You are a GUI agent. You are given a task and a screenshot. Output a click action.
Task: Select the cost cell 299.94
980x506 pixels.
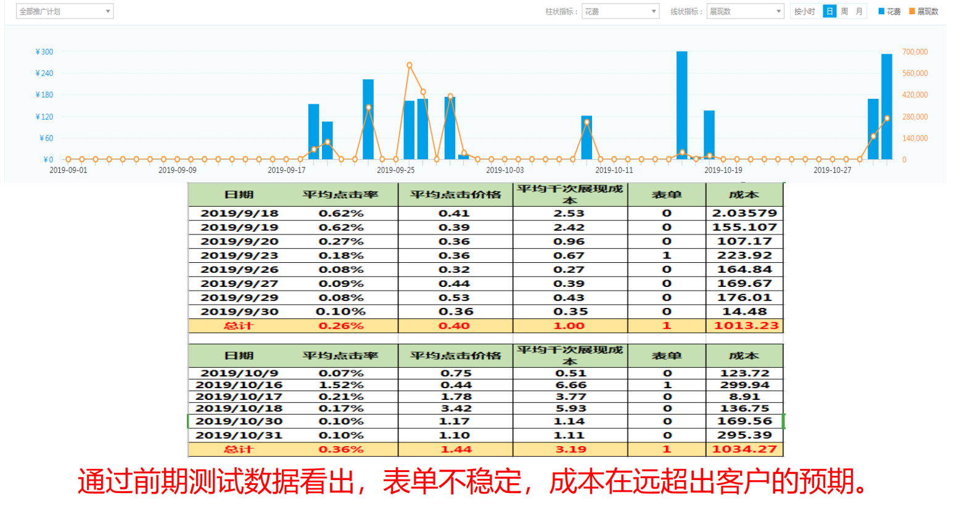point(744,385)
